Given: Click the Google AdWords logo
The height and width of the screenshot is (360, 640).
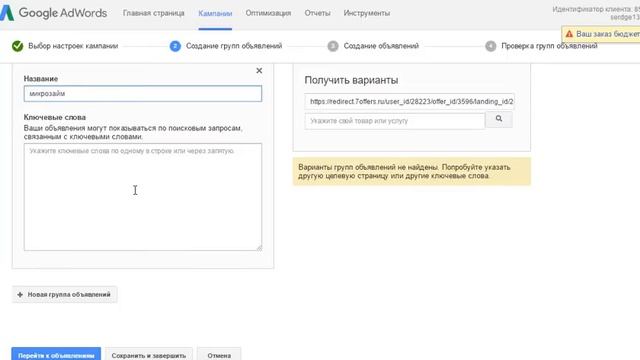Looking at the screenshot, I should coord(53,13).
